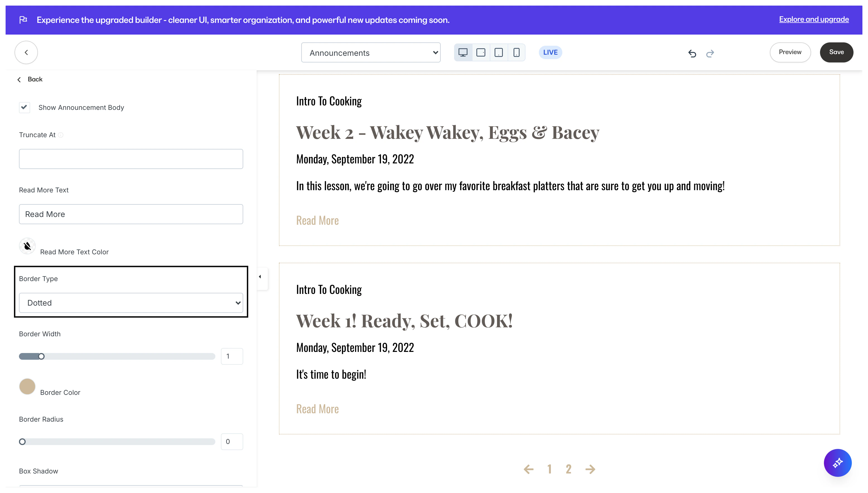This screenshot has width=868, height=493.
Task: Switch to mobile phone view icon
Action: (516, 52)
